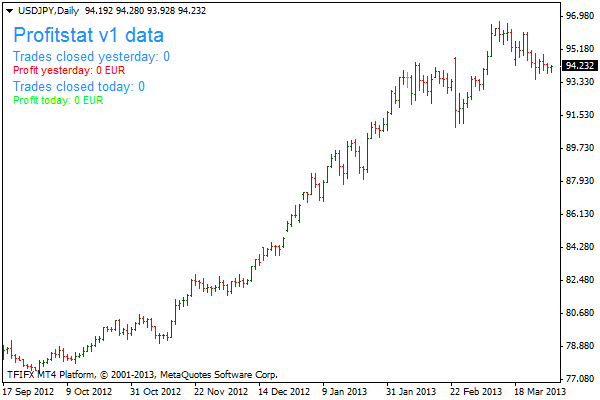Click the 9 Jan 2013 date marker

pos(349,392)
